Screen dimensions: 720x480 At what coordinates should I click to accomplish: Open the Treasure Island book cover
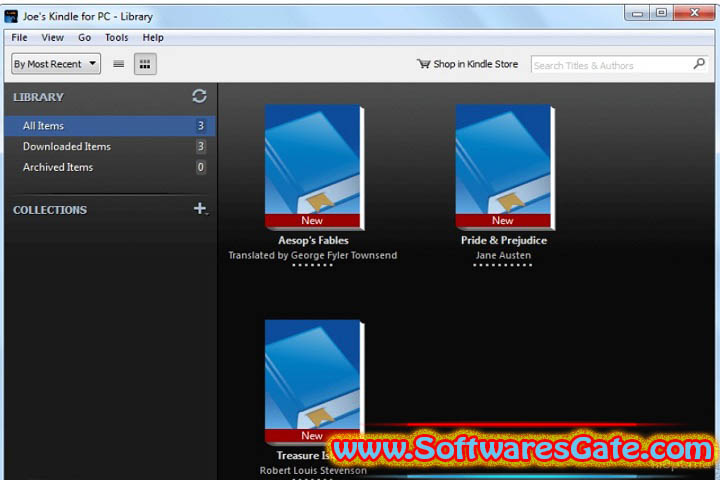[x=315, y=382]
